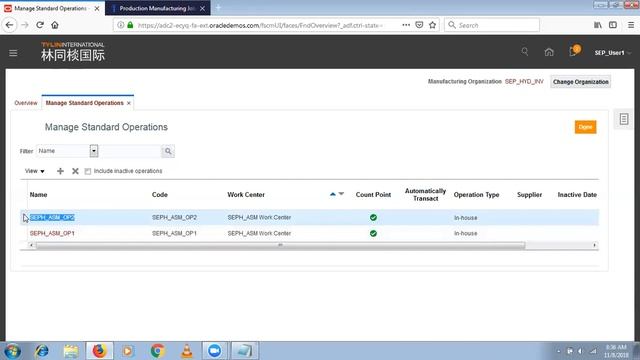Sort Work Center ascending arrow

333,194
